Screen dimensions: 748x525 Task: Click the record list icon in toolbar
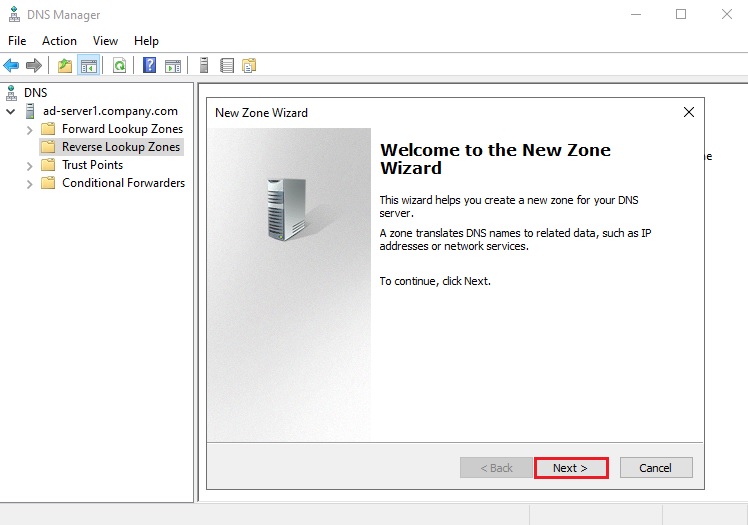(x=227, y=66)
